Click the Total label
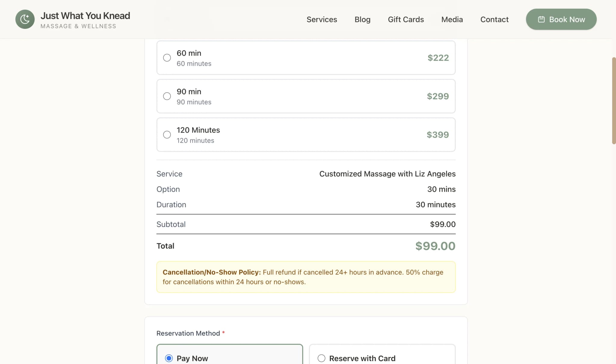The height and width of the screenshot is (364, 616). point(165,246)
